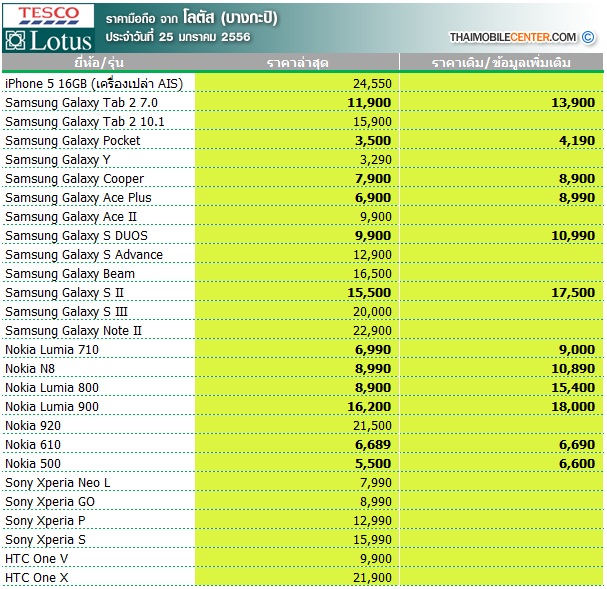Select Nokia Lumia 800
Image resolution: width=607 pixels, height=589 pixels.
pos(52,387)
